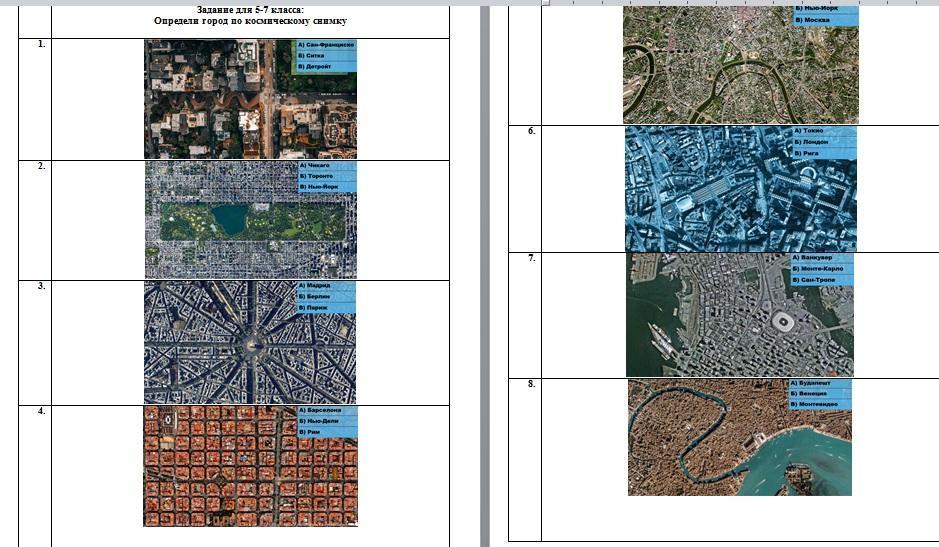Click option "Б) Лондон"
Image resolution: width=939 pixels, height=547 pixels.
(x=811, y=142)
